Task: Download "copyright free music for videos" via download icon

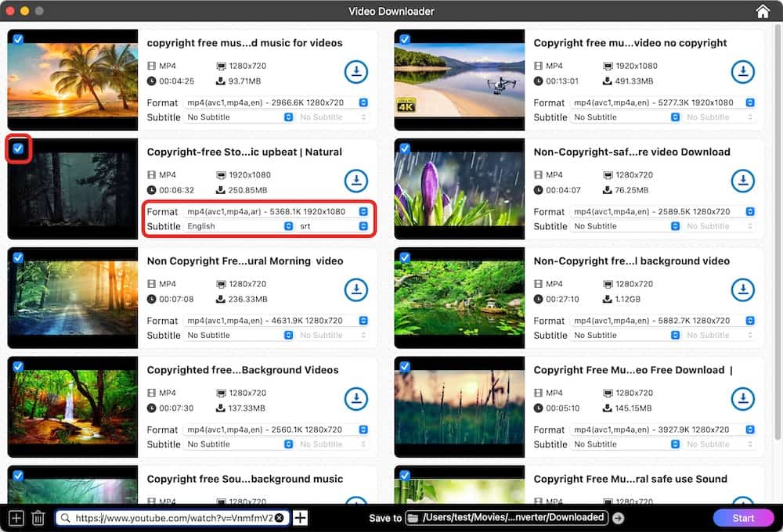Action: [356, 72]
